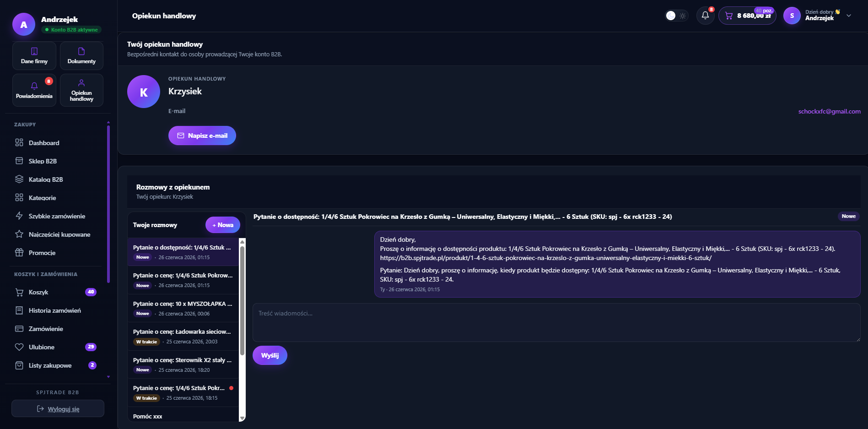Open the notifications bell in top bar
This screenshot has width=868, height=429.
[705, 16]
